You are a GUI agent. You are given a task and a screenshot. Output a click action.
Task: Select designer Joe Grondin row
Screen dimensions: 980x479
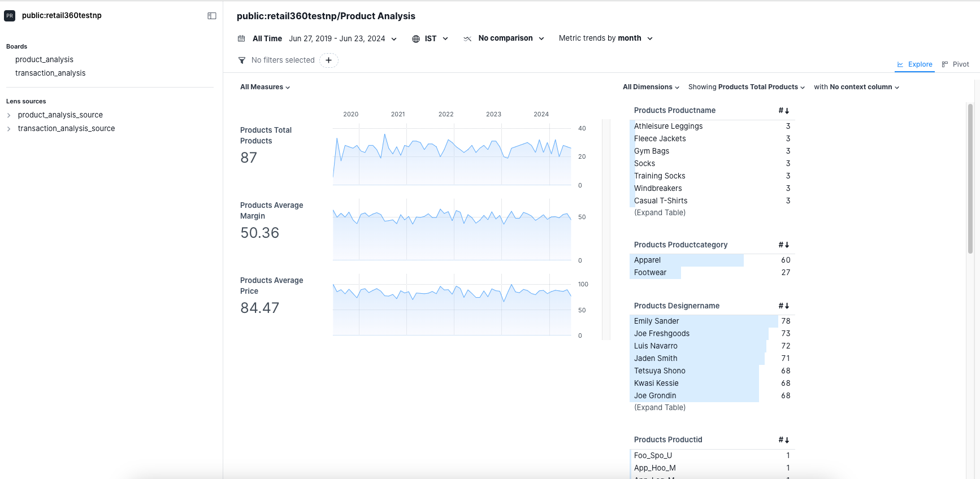tap(712, 396)
